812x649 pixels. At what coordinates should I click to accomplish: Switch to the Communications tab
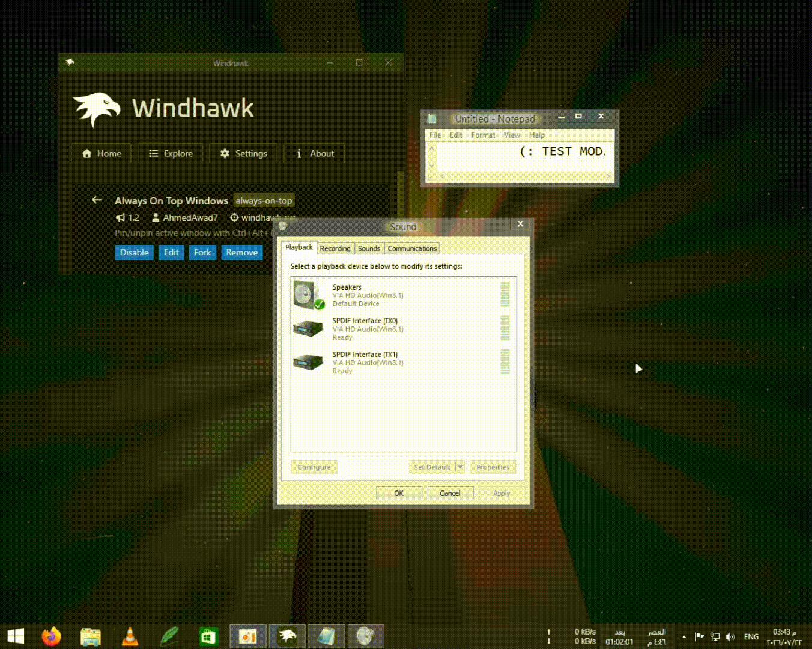point(412,248)
